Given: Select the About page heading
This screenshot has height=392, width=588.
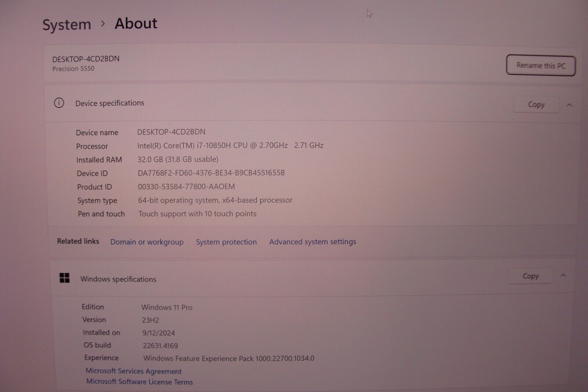Looking at the screenshot, I should [136, 24].
